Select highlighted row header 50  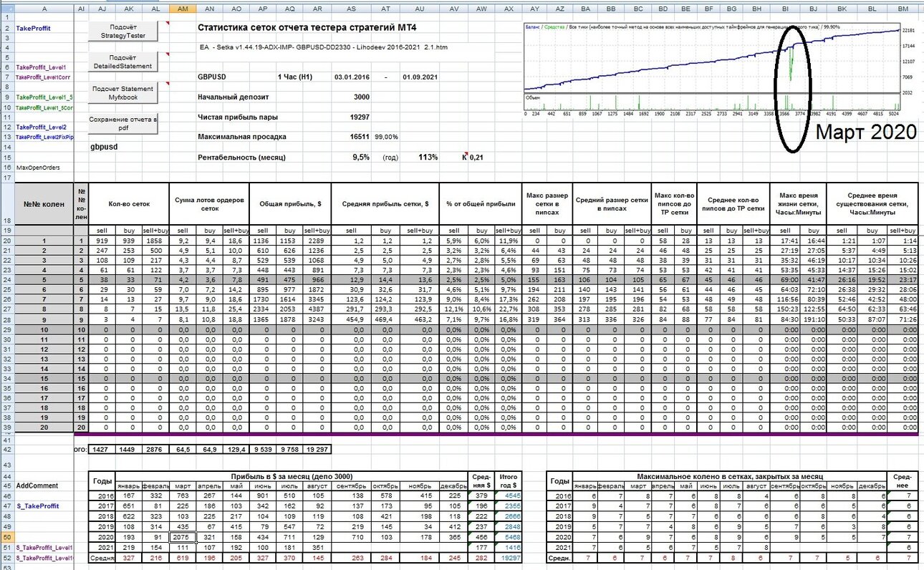point(7,536)
